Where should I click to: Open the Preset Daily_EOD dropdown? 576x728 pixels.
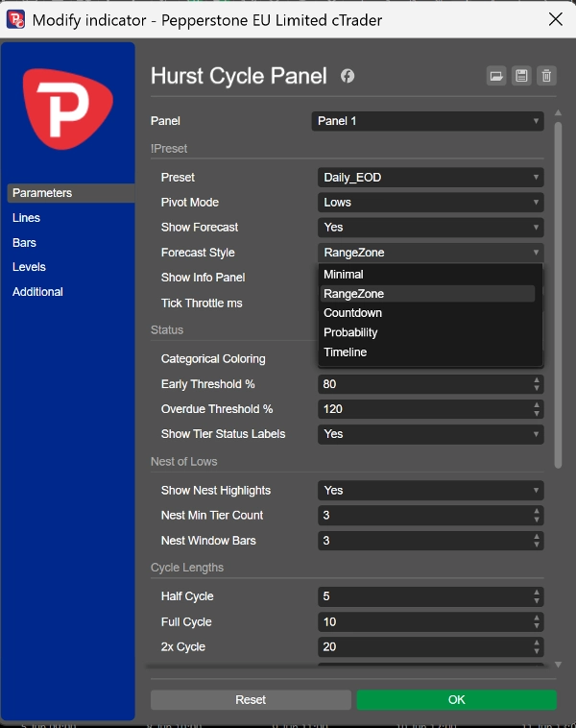coord(431,178)
